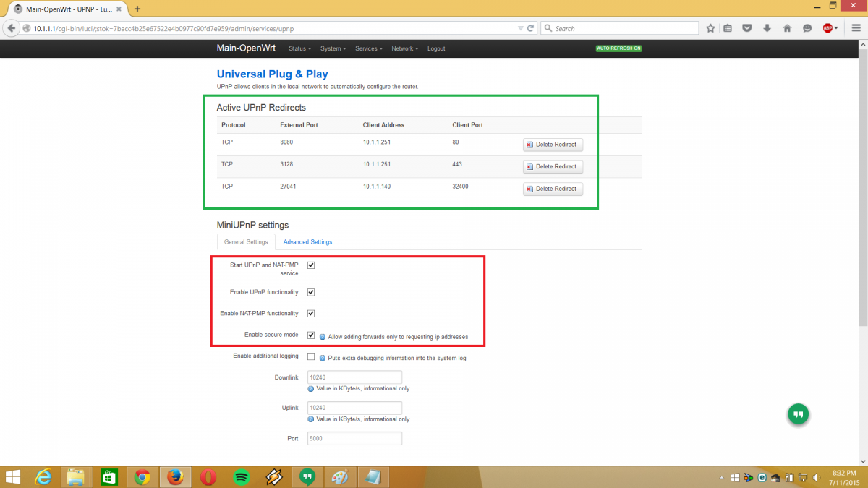Click the Adblock Plus icon

[828, 28]
